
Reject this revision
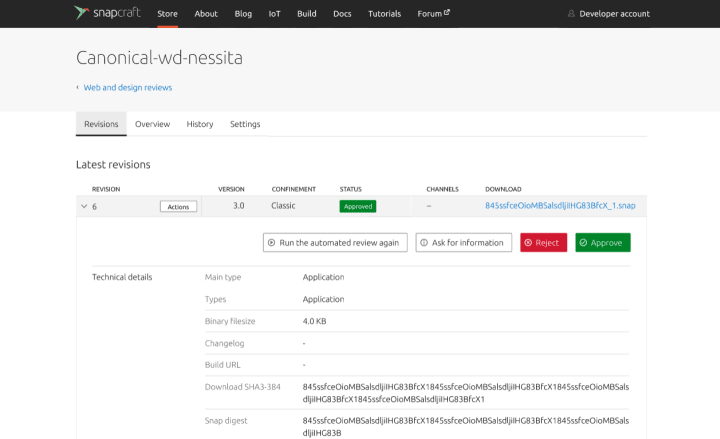point(543,242)
